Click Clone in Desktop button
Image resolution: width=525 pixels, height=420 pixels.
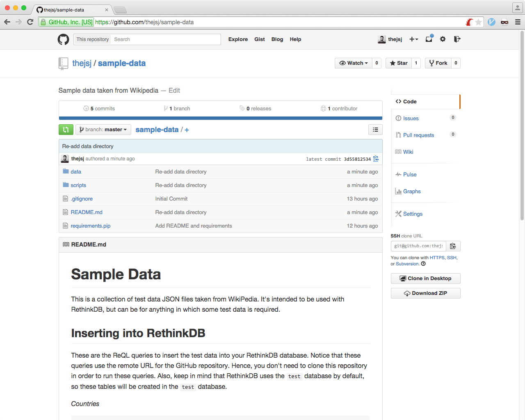pyautogui.click(x=426, y=278)
